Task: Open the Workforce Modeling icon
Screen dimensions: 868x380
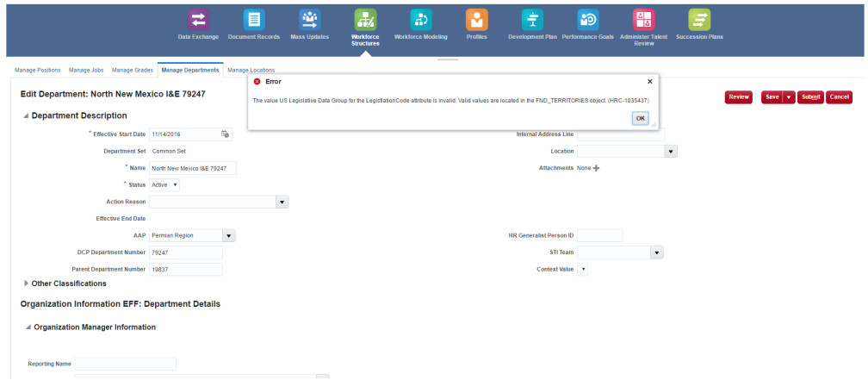Action: click(421, 20)
